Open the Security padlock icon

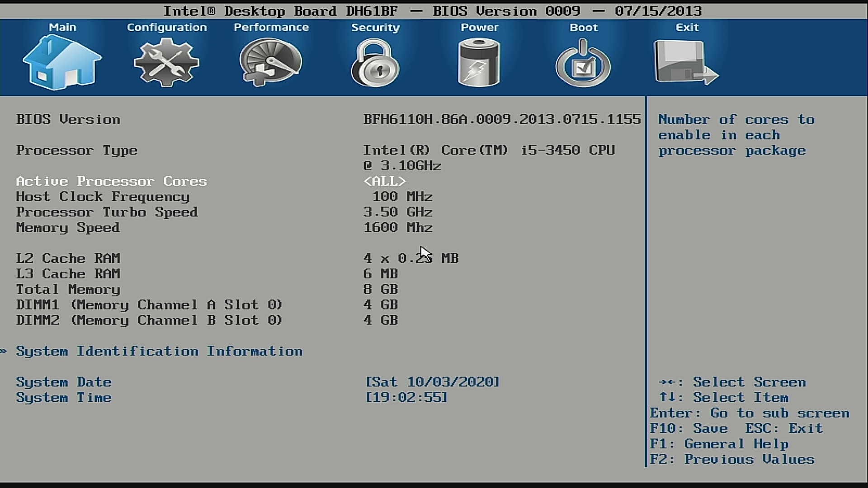375,63
